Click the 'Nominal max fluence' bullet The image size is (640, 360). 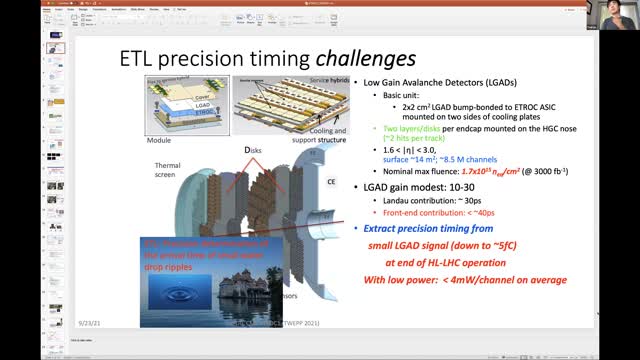coord(476,171)
